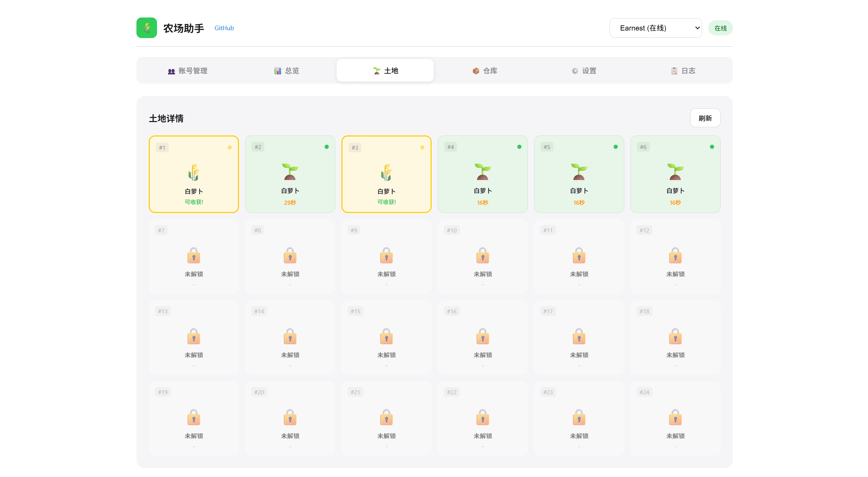Click the green 在线 online status badge
868x477 pixels.
(x=720, y=28)
